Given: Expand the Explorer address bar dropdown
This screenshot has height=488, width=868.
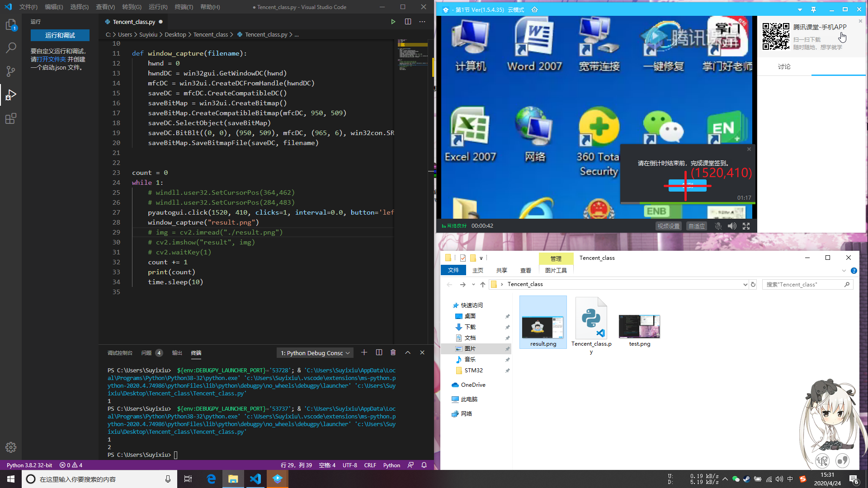Looking at the screenshot, I should click(x=745, y=284).
